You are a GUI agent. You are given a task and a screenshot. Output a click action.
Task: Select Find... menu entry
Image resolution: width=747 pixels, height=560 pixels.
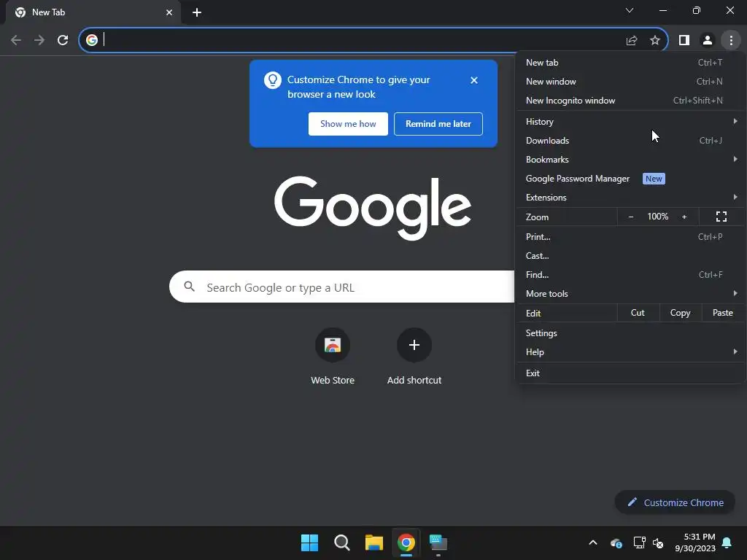[630, 275]
